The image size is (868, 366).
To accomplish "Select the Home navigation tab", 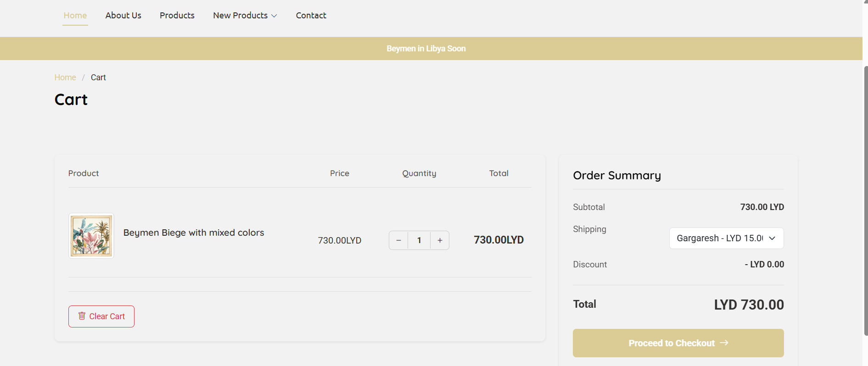I will click(75, 16).
